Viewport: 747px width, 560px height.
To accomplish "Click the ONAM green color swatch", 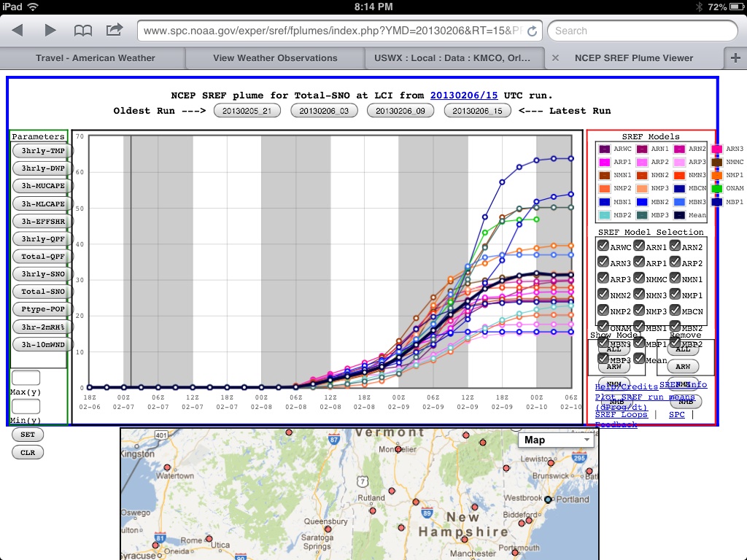I will tap(716, 188).
